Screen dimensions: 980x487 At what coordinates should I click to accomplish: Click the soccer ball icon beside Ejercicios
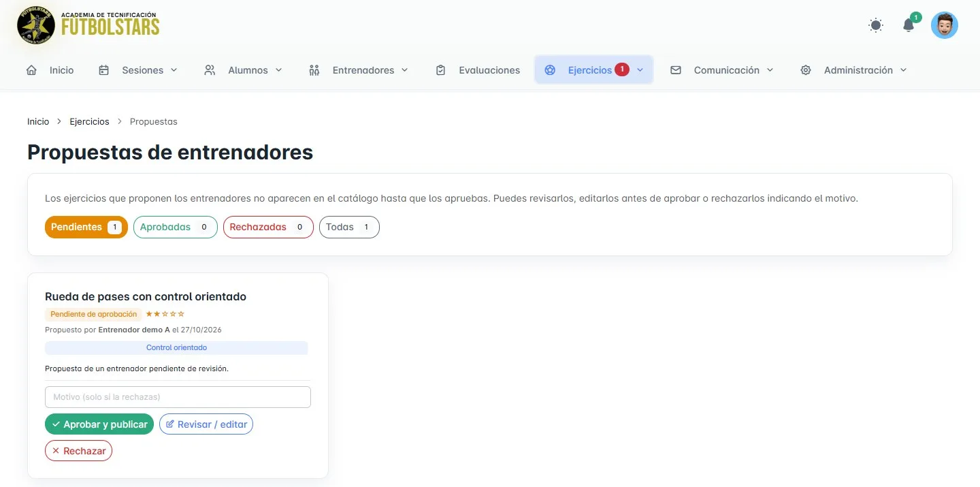tap(550, 70)
